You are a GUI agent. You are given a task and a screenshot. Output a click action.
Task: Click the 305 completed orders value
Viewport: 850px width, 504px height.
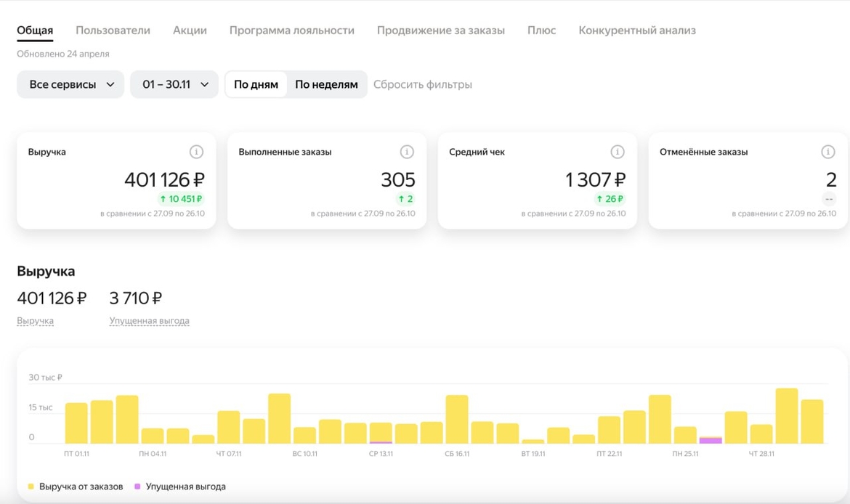398,179
